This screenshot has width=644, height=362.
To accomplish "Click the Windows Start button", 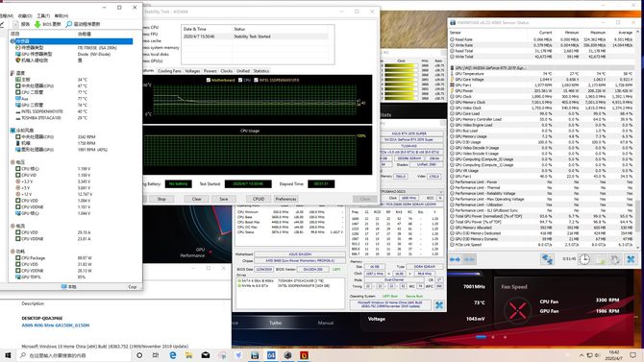I will pos(8,355).
